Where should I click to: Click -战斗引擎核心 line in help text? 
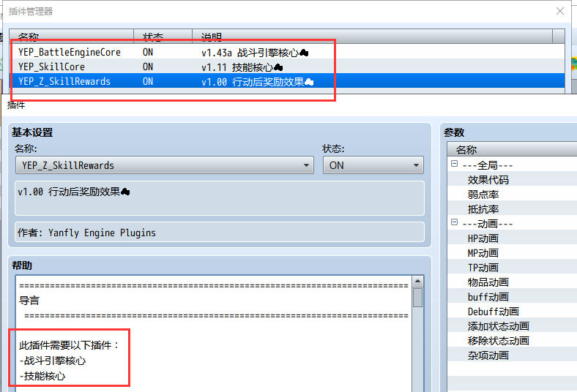pos(52,361)
